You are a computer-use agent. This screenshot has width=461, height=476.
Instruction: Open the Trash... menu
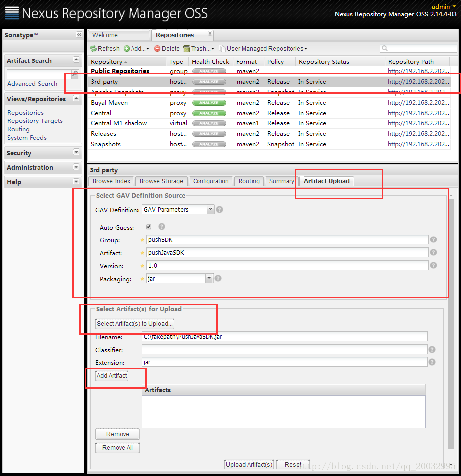(199, 49)
